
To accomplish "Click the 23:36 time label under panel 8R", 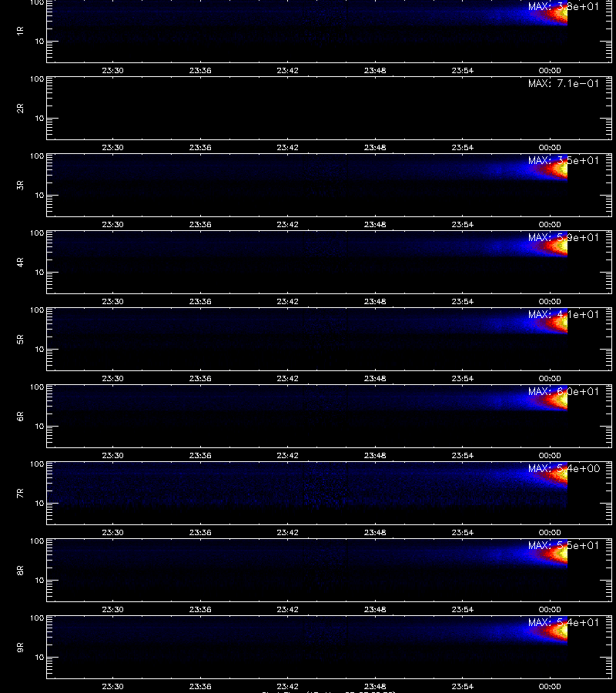I will pyautogui.click(x=200, y=610).
